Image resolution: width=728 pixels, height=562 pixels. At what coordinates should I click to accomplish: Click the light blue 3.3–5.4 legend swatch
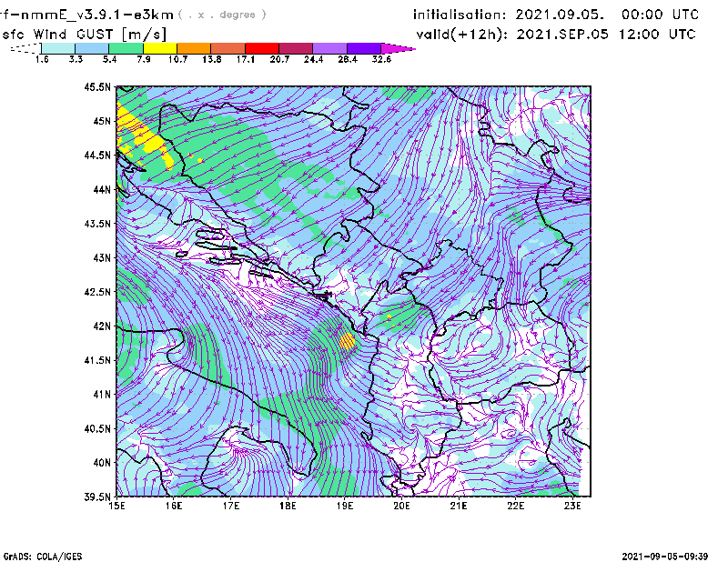[92, 48]
